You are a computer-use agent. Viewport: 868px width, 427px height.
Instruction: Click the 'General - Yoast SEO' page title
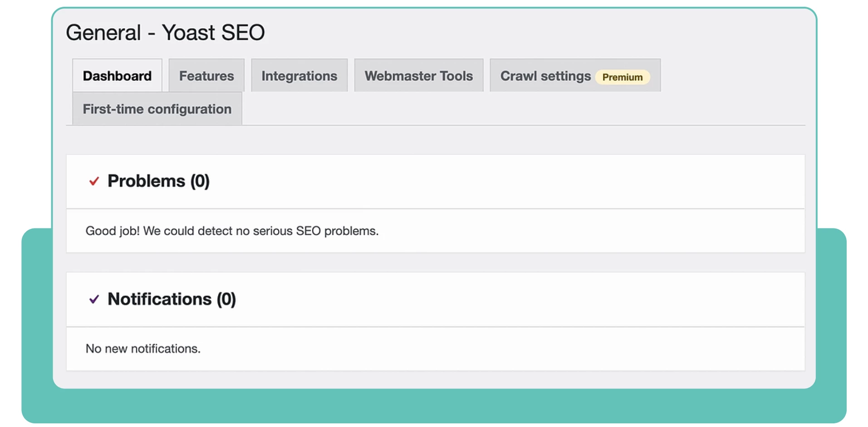point(165,32)
